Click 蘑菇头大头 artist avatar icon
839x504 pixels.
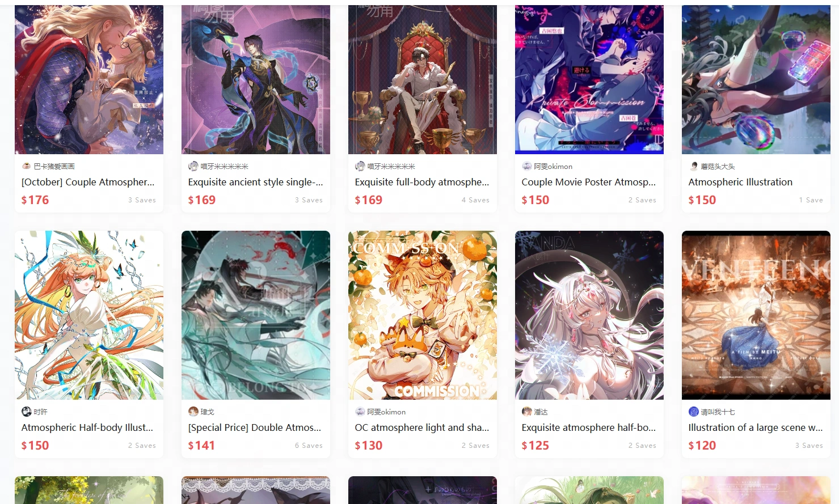(693, 166)
